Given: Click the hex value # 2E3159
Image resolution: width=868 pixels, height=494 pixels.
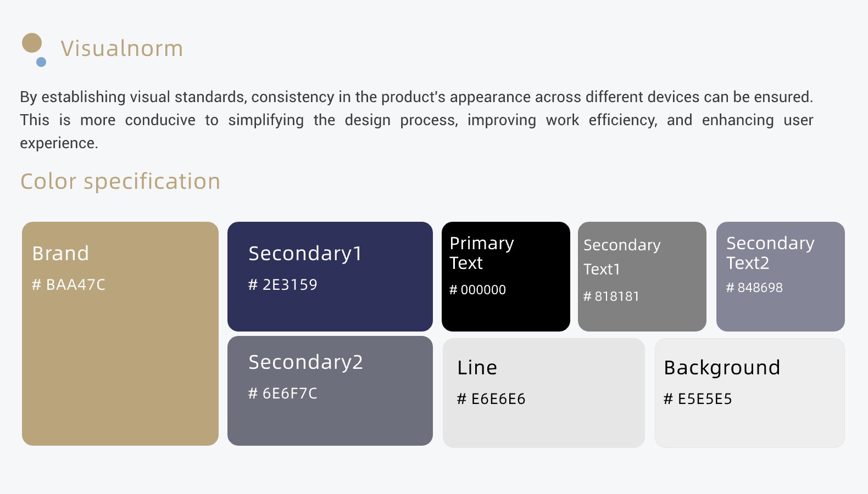Looking at the screenshot, I should [x=283, y=284].
